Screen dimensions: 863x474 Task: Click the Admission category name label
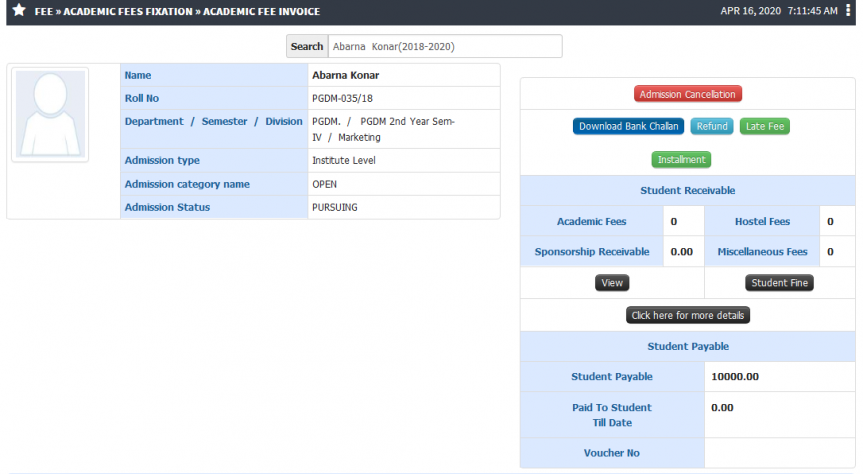187,184
